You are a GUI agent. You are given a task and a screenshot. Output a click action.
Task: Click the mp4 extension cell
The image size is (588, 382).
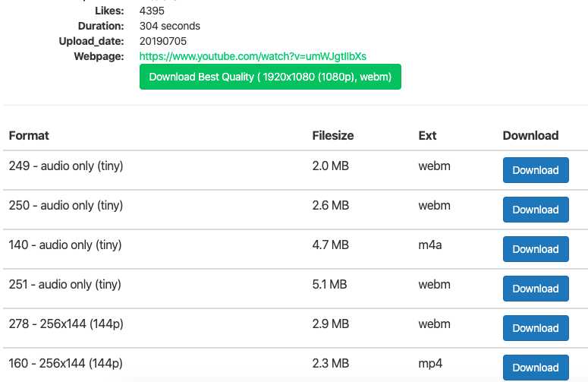(430, 364)
